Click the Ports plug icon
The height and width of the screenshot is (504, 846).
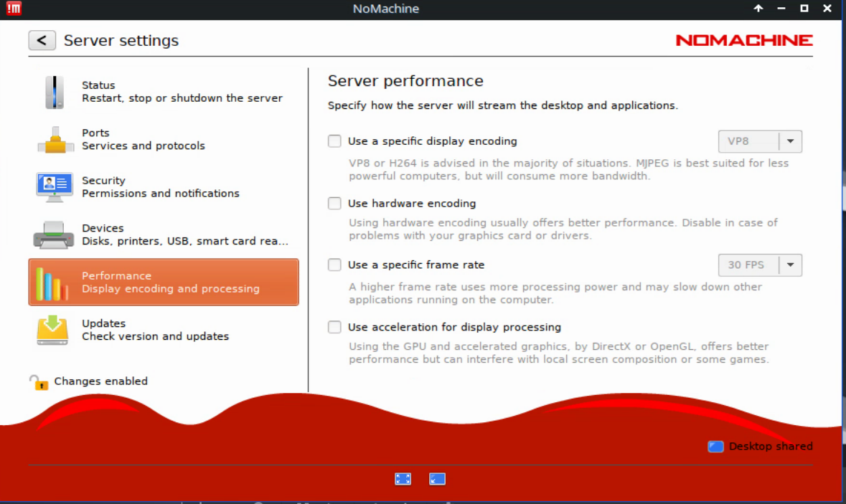[x=55, y=140]
